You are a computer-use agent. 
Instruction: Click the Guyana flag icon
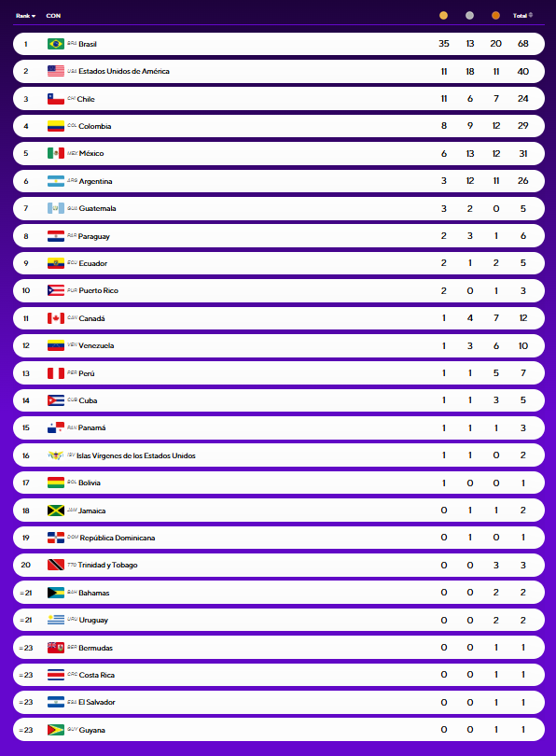pos(56,730)
